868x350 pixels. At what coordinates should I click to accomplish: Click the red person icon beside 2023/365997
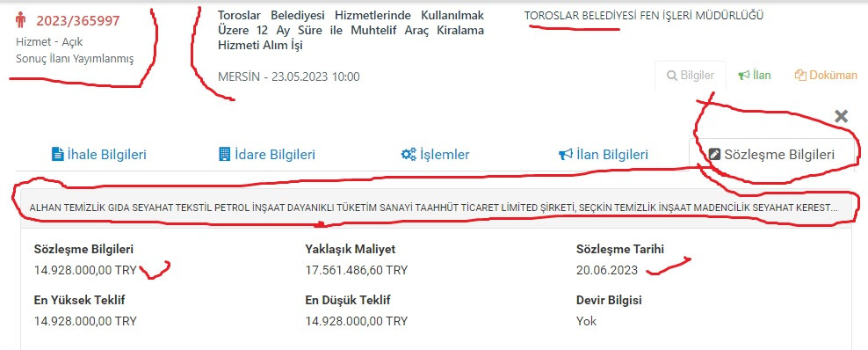tap(21, 20)
